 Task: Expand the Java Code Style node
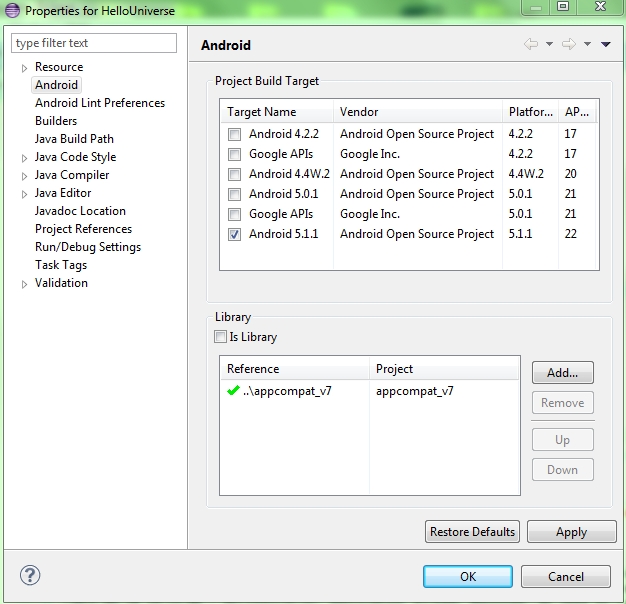click(25, 158)
